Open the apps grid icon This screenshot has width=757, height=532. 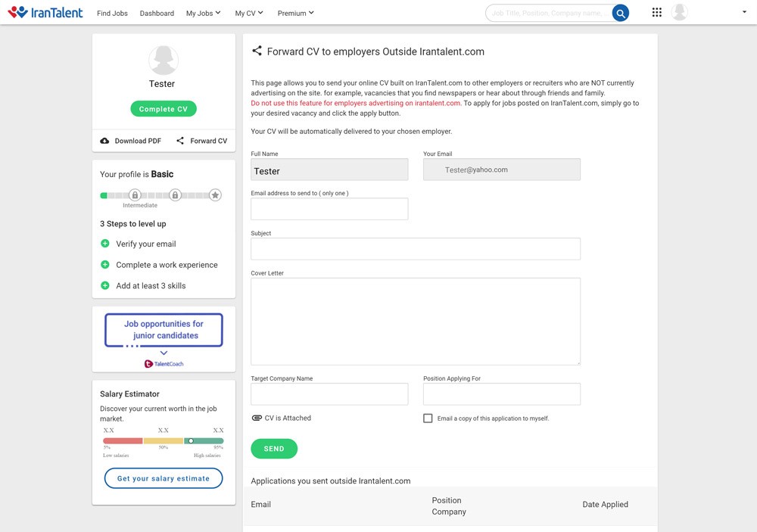tap(656, 13)
